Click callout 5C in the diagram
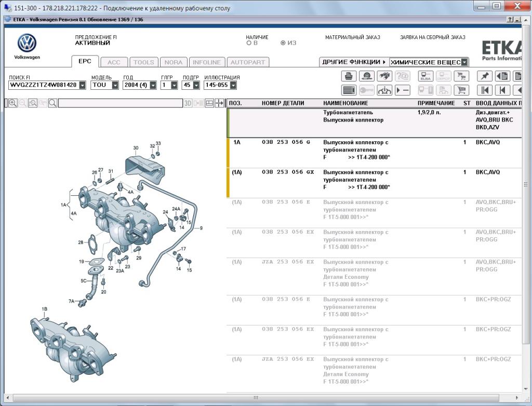 point(84,280)
